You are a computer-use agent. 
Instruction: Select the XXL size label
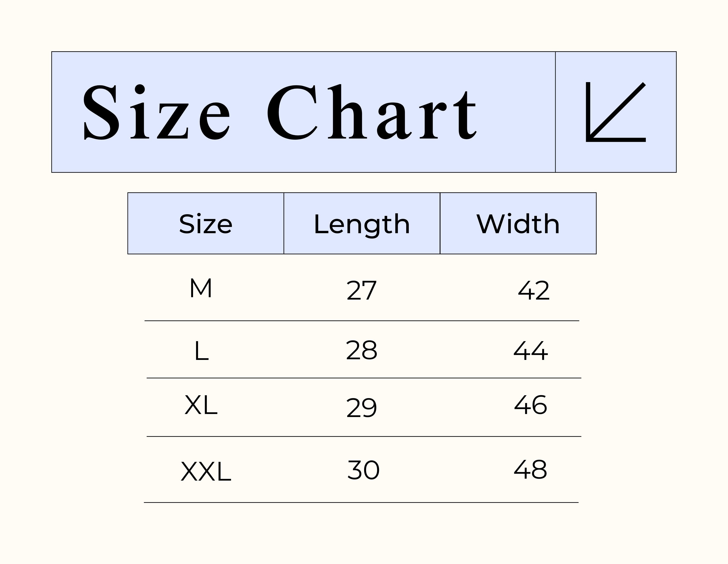pos(206,472)
